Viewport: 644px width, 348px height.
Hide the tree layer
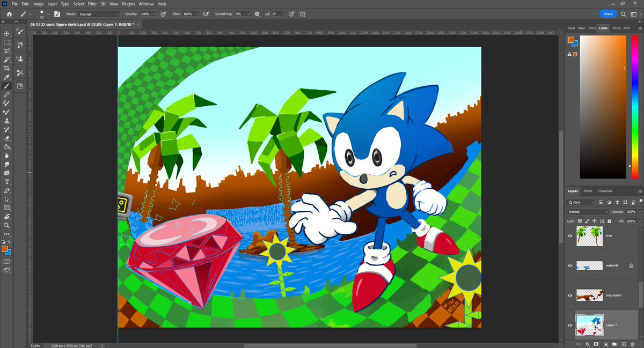570,235
